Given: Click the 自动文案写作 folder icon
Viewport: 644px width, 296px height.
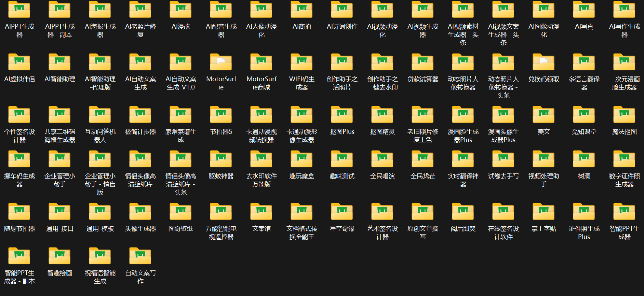Looking at the screenshot, I should tap(140, 256).
